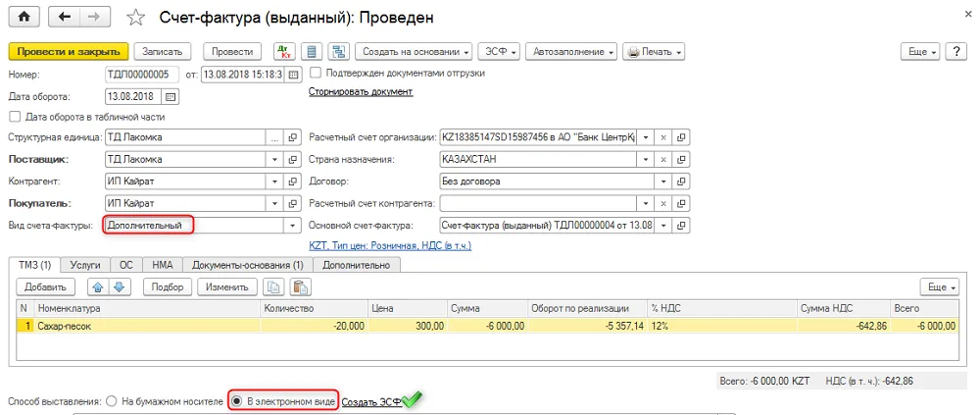This screenshot has height=415, width=980.
Task: Switch to НМА tab
Action: pyautogui.click(x=163, y=265)
